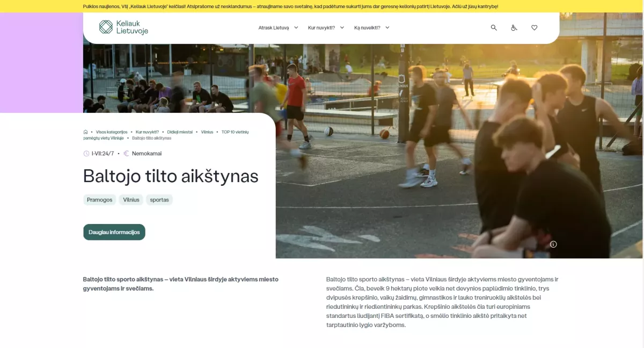Click the Keliauk Lietuvoje logo
The image size is (644, 348).
click(x=123, y=27)
